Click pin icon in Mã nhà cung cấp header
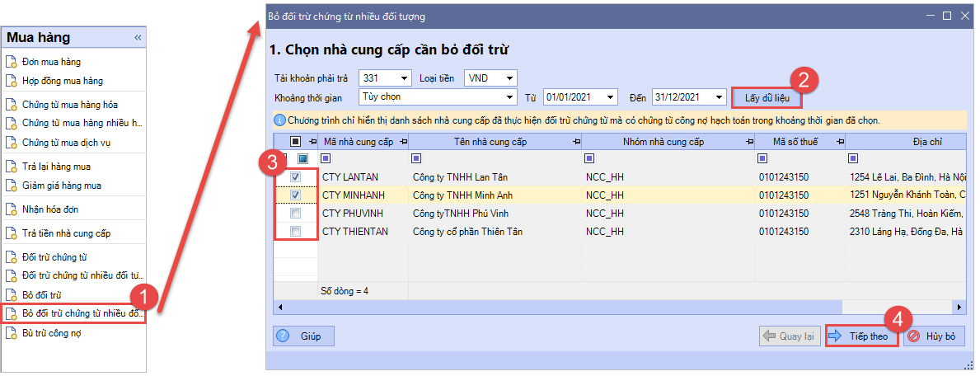980x376 pixels. [x=403, y=143]
